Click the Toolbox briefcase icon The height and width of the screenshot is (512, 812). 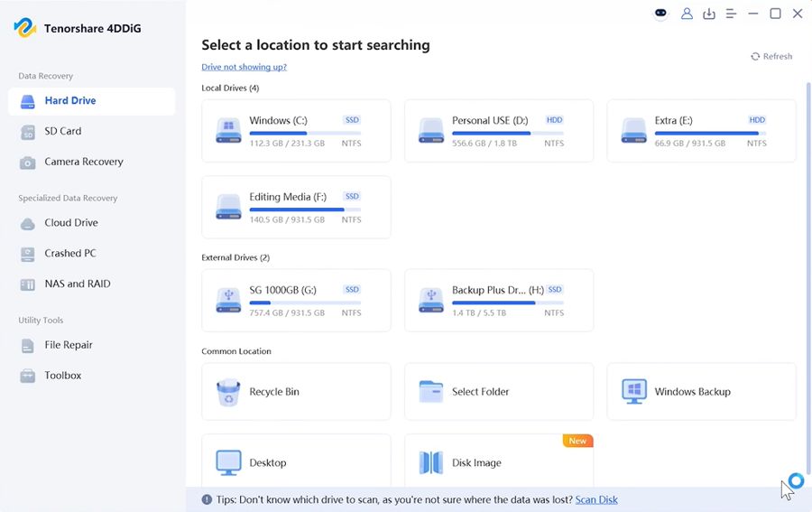point(27,376)
